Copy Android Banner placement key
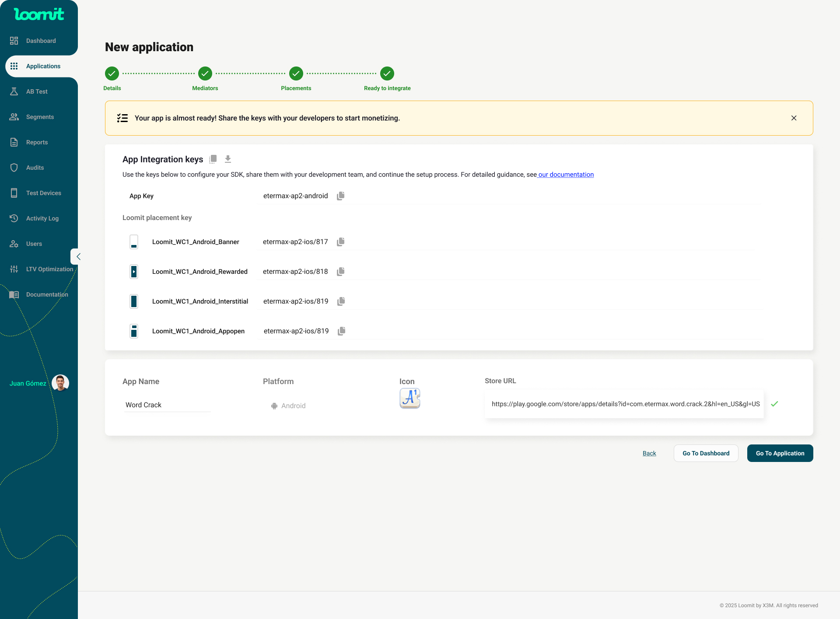 click(x=341, y=242)
